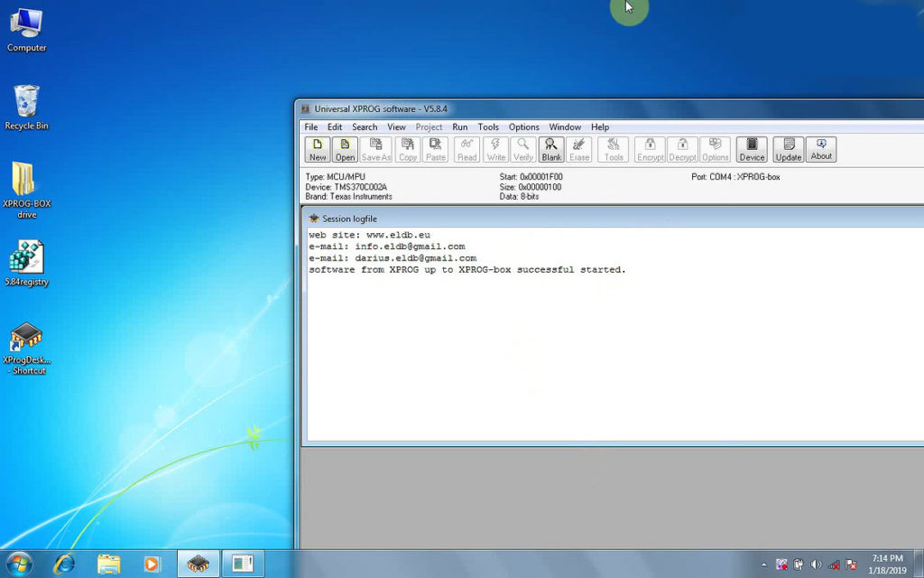Select the XPROG-BOX drive folder icon

26,190
